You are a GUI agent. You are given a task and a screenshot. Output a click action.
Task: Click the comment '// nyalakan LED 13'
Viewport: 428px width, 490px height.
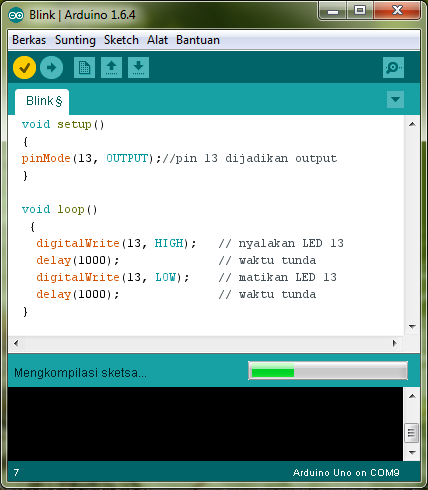281,243
